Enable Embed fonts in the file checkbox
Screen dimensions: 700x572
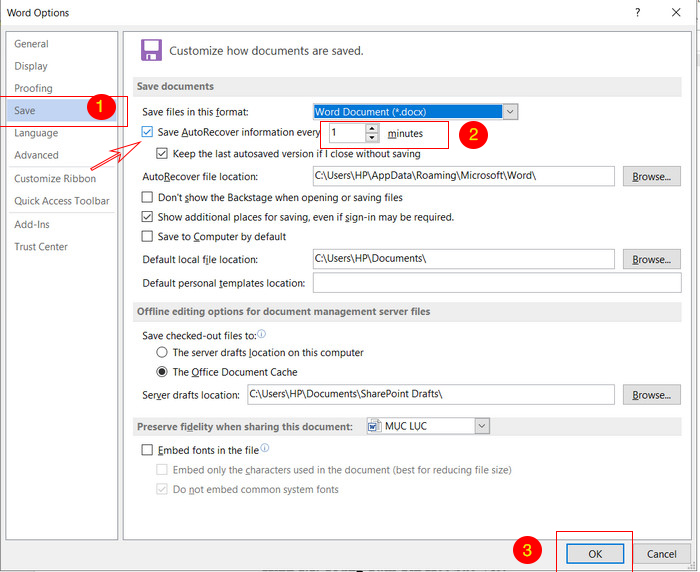tap(147, 450)
